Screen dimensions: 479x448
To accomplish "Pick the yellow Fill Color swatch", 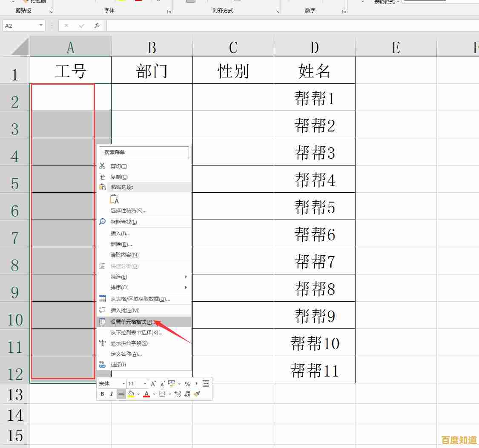I will tap(131, 395).
